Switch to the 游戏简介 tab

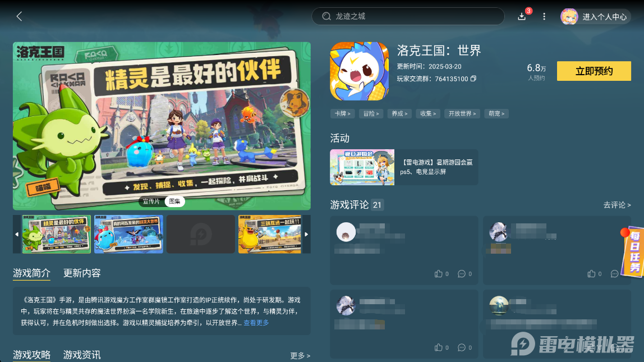click(31, 273)
